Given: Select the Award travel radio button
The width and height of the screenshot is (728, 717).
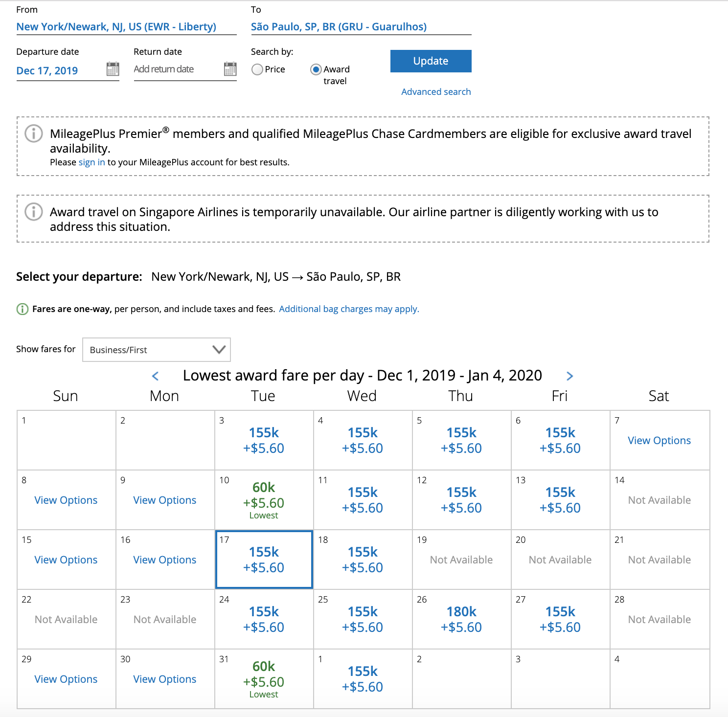Looking at the screenshot, I should (316, 69).
